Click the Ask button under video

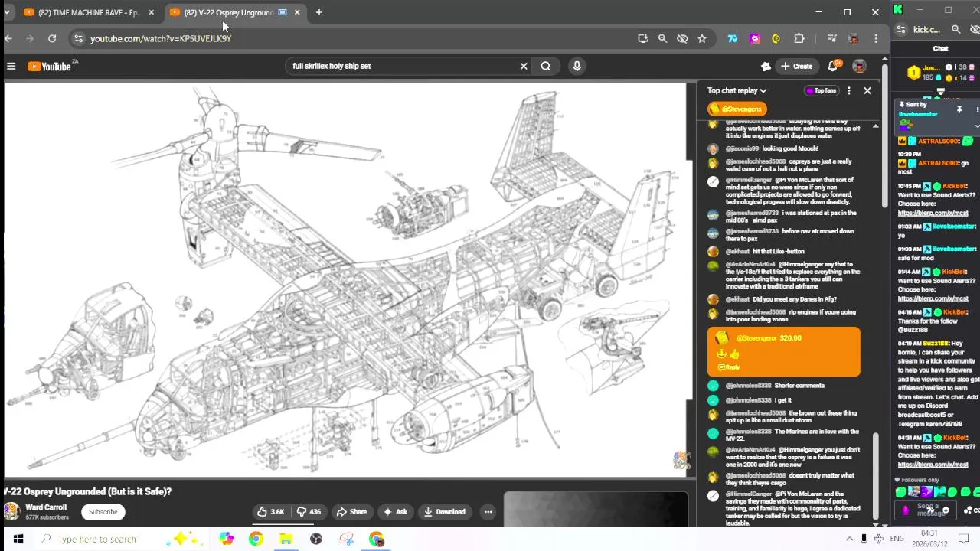tap(395, 512)
